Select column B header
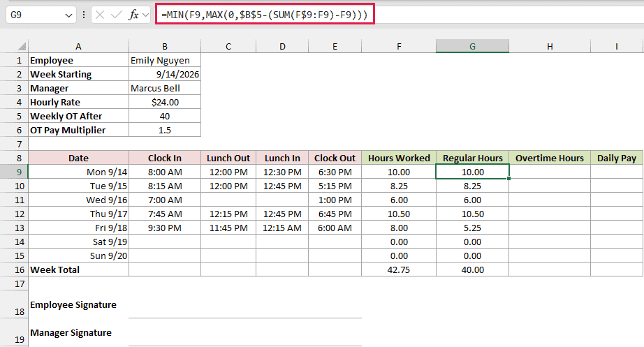The width and height of the screenshot is (644, 347). click(165, 46)
